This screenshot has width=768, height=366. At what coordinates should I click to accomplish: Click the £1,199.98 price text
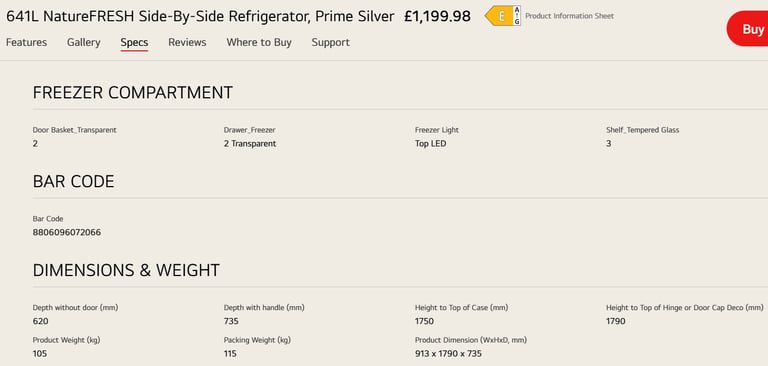click(437, 17)
